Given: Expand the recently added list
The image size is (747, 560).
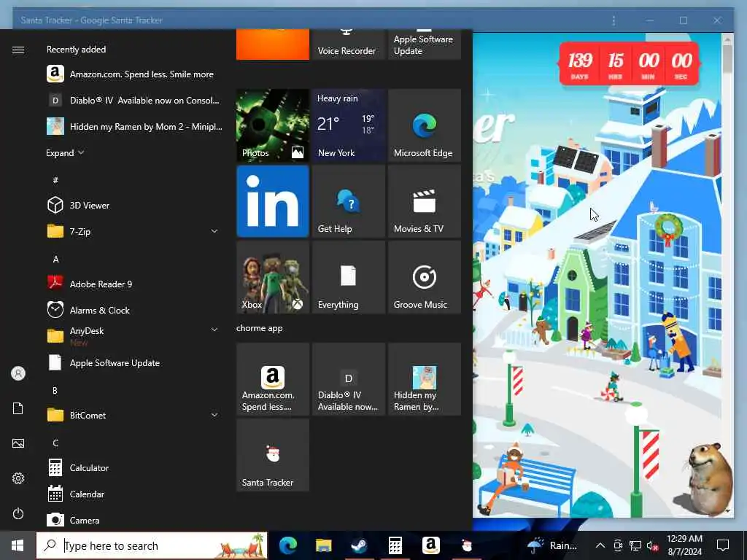Looking at the screenshot, I should 65,153.
